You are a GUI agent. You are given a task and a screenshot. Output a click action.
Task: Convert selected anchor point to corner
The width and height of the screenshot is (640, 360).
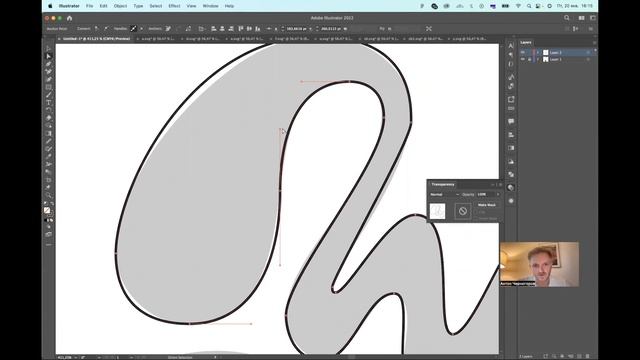pyautogui.click(x=96, y=29)
